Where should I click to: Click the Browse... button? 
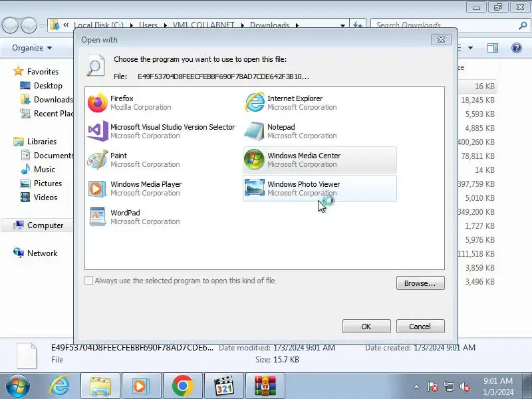coord(420,283)
